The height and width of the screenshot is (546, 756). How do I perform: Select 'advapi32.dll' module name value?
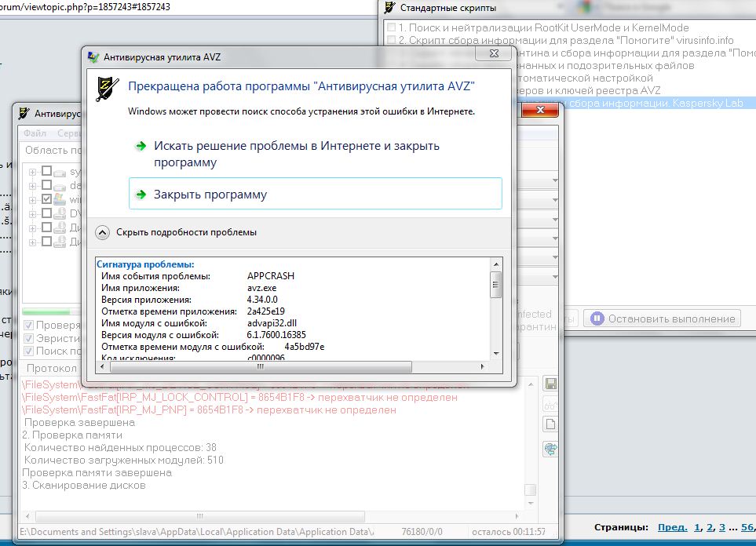click(272, 323)
